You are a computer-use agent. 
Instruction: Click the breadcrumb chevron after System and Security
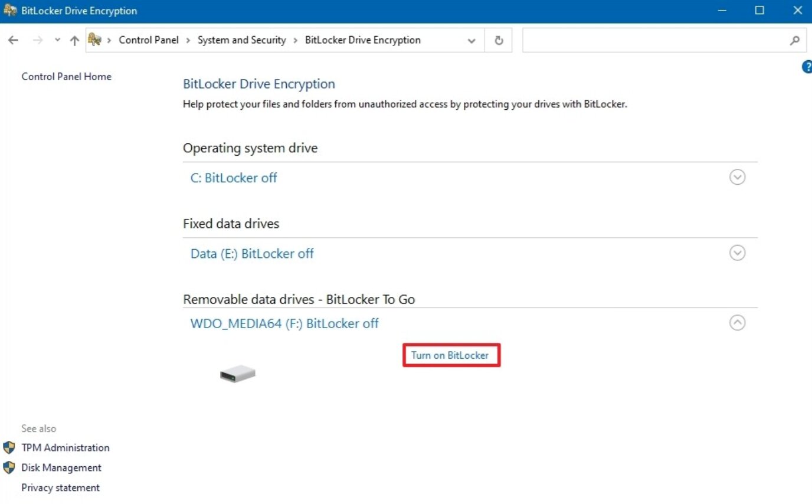coord(296,40)
